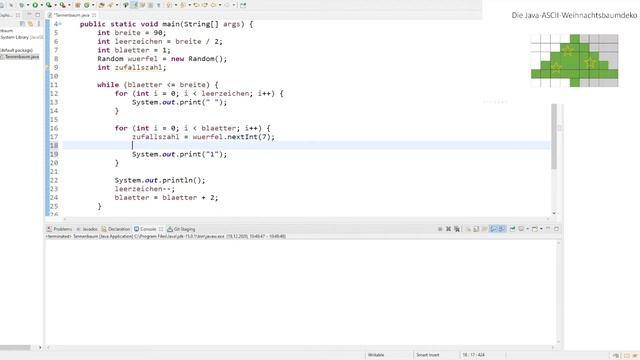Navigate forward in editor history
Viewport: 640px width, 360px height.
tap(227, 5)
